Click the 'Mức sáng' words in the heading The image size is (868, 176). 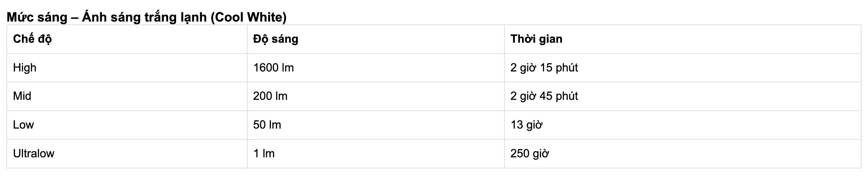pos(37,17)
